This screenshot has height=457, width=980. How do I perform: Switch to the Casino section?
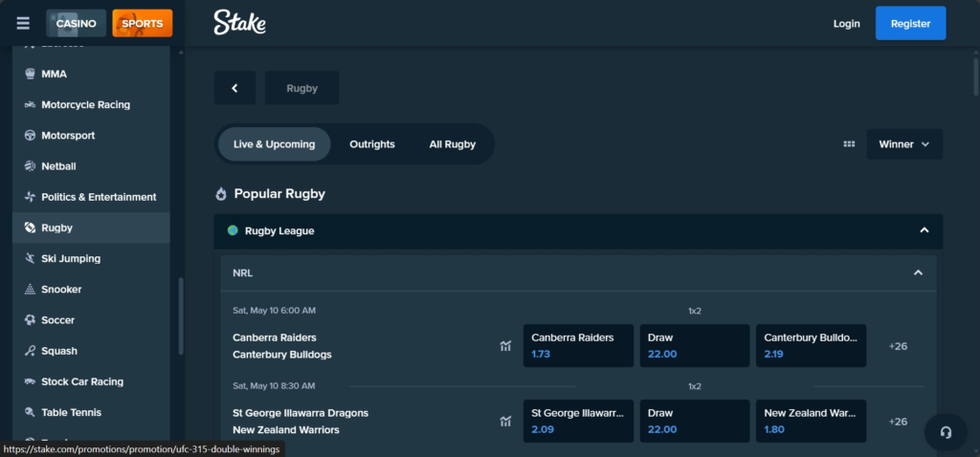(x=77, y=24)
